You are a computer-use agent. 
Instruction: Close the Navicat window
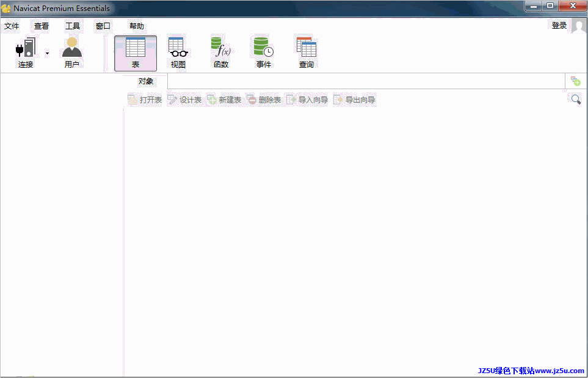pyautogui.click(x=573, y=5)
